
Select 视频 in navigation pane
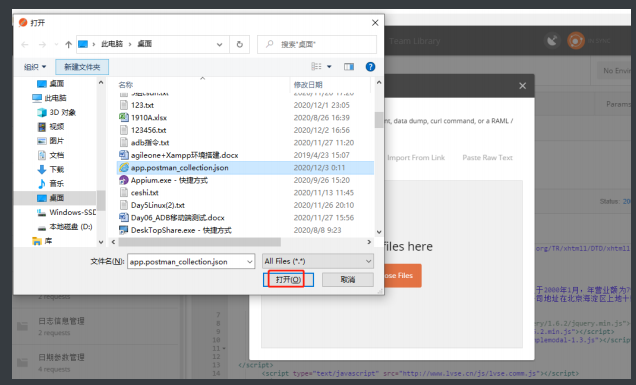(x=51, y=127)
